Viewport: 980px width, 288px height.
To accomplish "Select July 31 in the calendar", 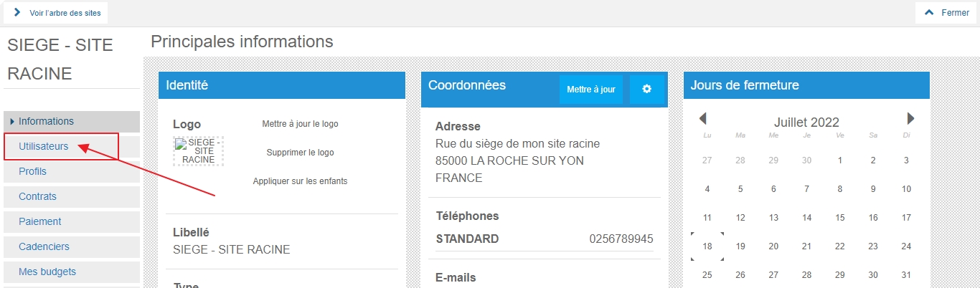I will coord(906,275).
